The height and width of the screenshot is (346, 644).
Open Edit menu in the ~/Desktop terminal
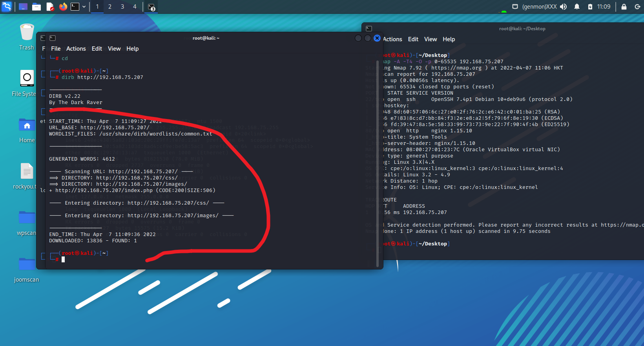[x=413, y=39]
